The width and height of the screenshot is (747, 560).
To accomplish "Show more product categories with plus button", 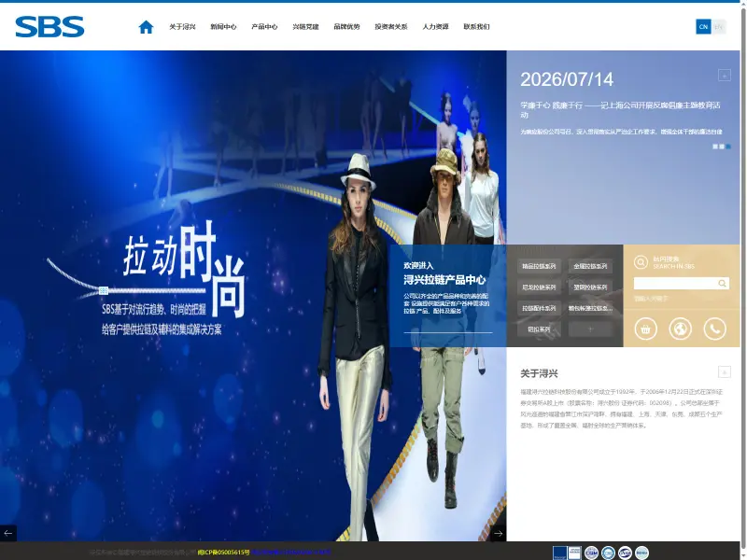I will click(x=590, y=329).
